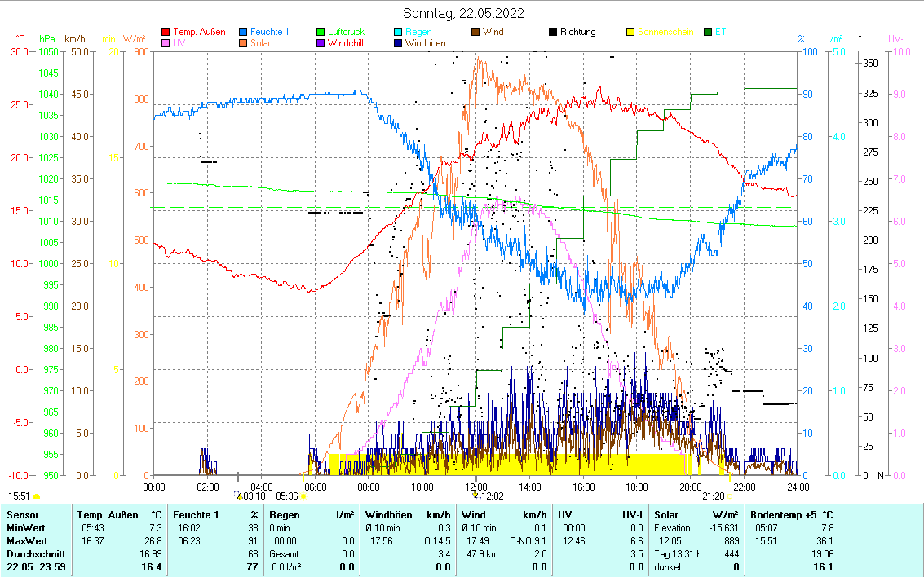Click the orange Solar legend square

(x=244, y=43)
